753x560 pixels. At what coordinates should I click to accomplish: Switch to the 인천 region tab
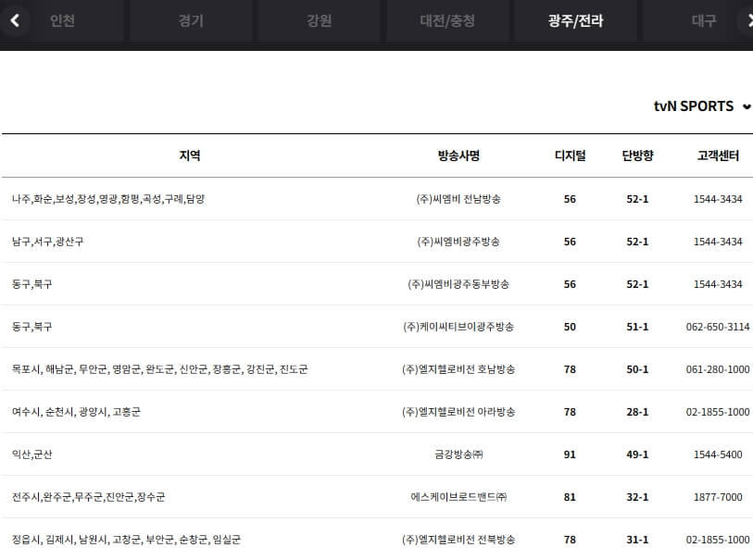(x=62, y=20)
